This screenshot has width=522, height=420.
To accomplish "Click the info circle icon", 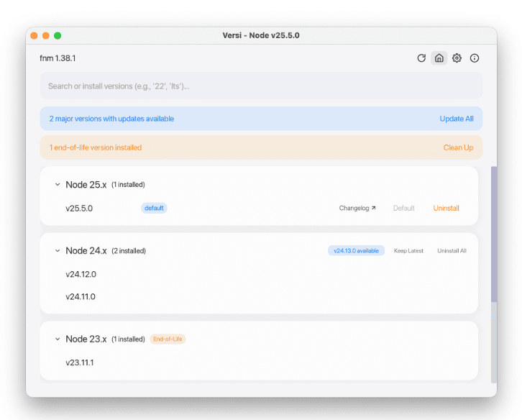I will tap(475, 58).
